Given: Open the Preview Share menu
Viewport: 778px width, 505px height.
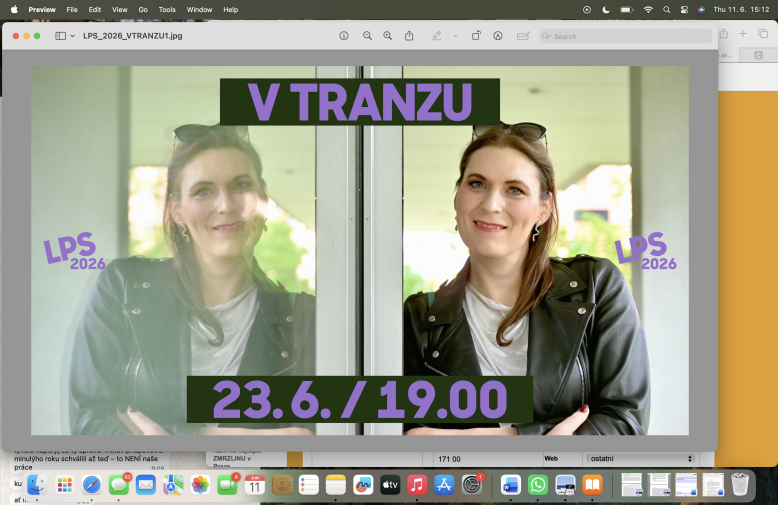Looking at the screenshot, I should point(409,36).
